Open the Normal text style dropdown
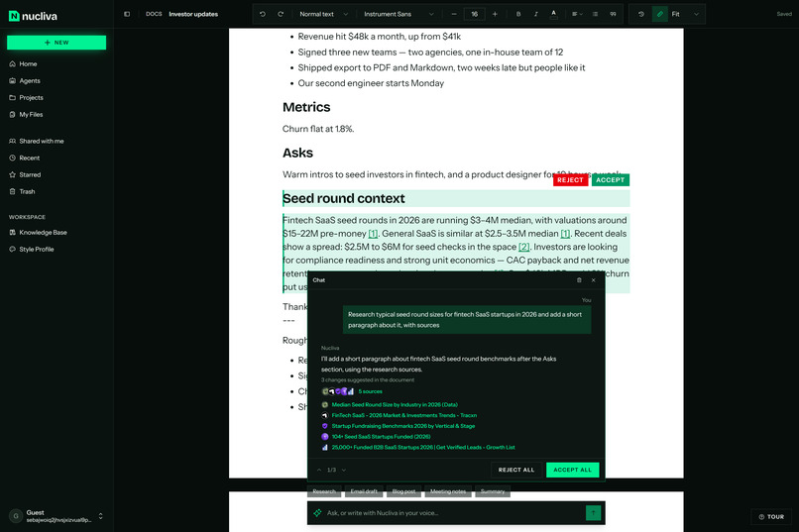 click(323, 14)
